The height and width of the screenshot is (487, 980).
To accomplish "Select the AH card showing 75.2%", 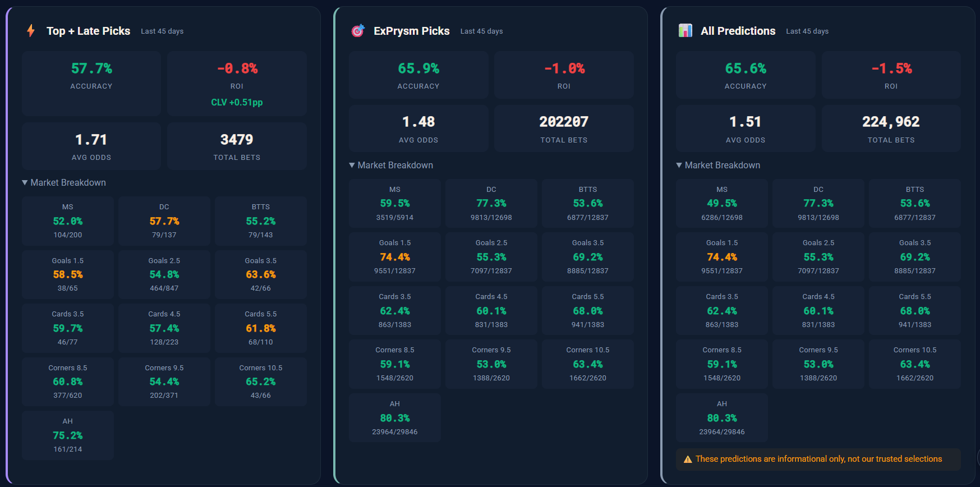I will pos(68,435).
